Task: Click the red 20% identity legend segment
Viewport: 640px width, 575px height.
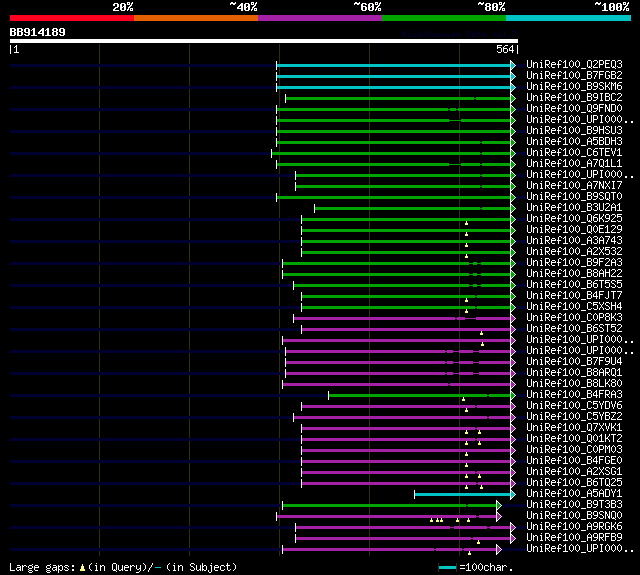Action: [x=72, y=18]
